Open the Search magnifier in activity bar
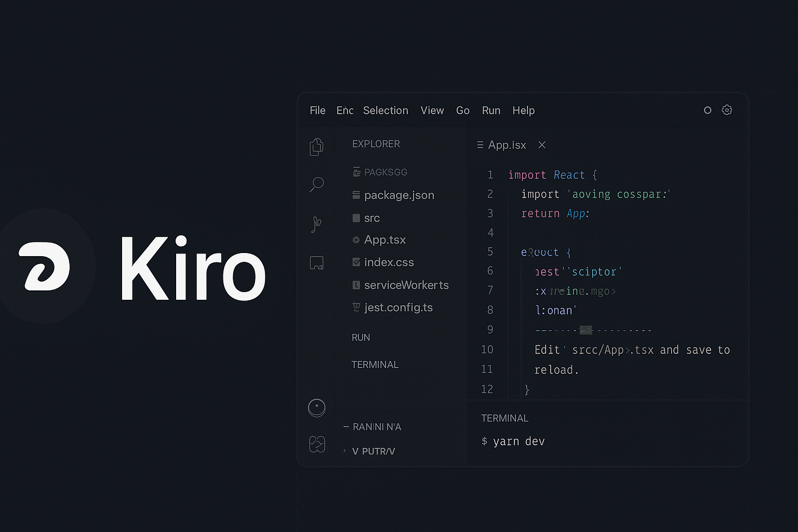Image resolution: width=798 pixels, height=532 pixels. pyautogui.click(x=316, y=184)
